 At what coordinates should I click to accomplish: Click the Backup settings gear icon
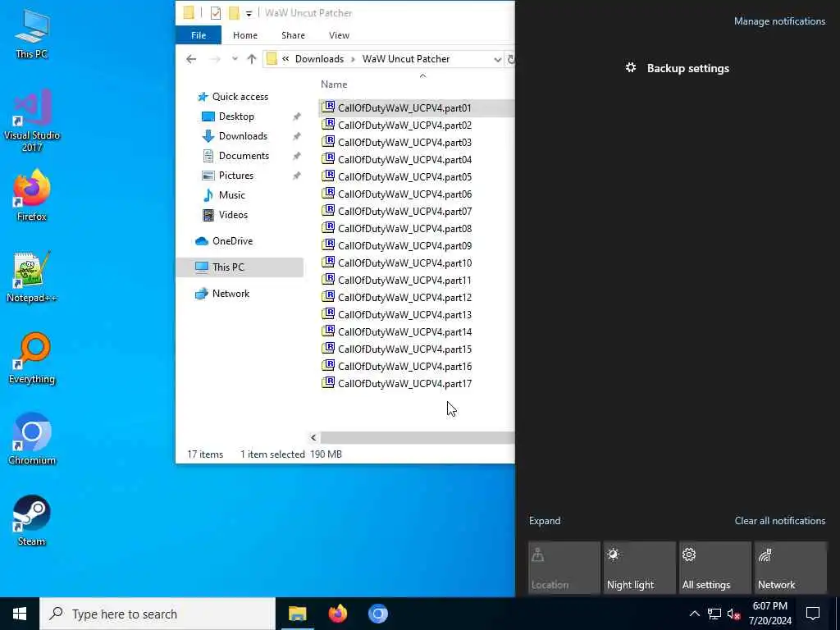(631, 67)
